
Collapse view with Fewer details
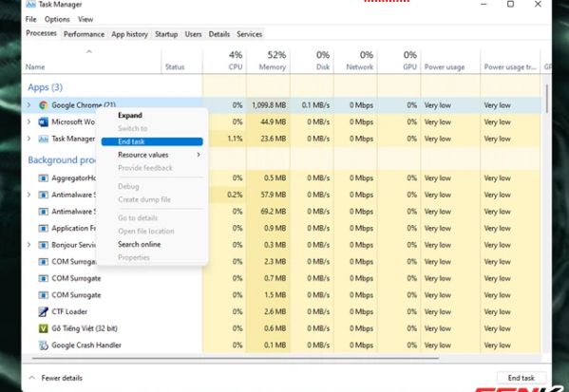click(x=55, y=378)
